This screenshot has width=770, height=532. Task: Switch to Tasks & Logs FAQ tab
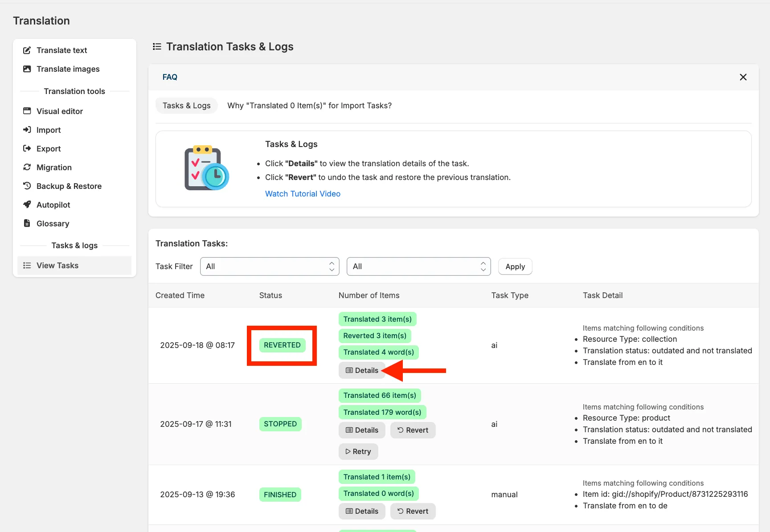tap(186, 106)
